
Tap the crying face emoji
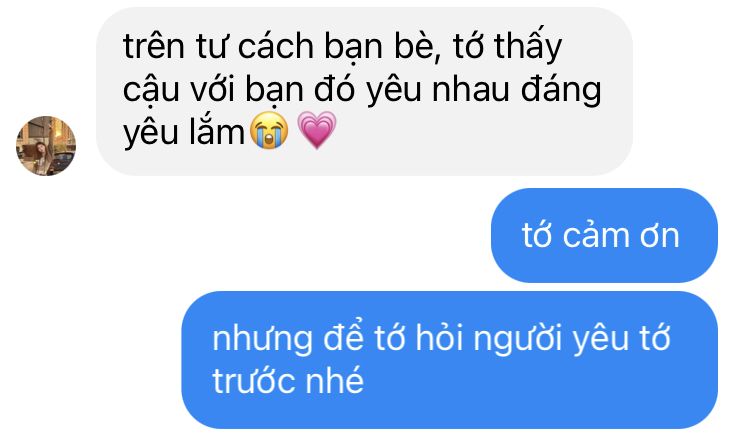click(x=269, y=131)
